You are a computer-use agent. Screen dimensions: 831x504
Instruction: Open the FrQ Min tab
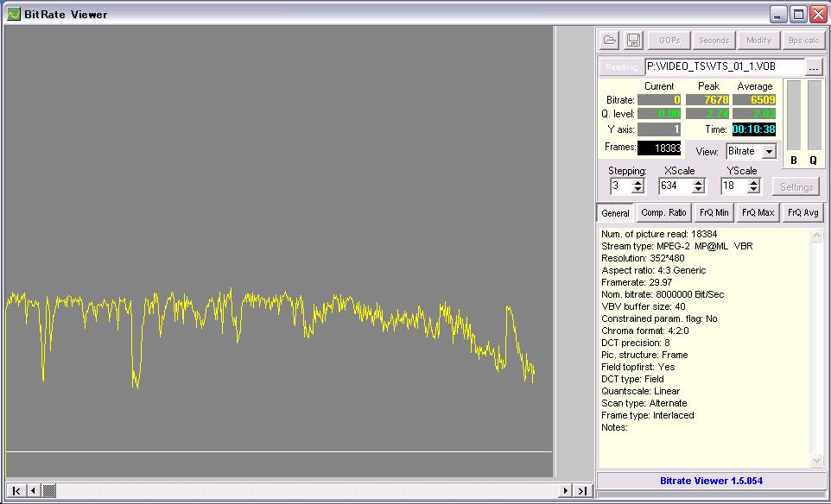click(714, 212)
